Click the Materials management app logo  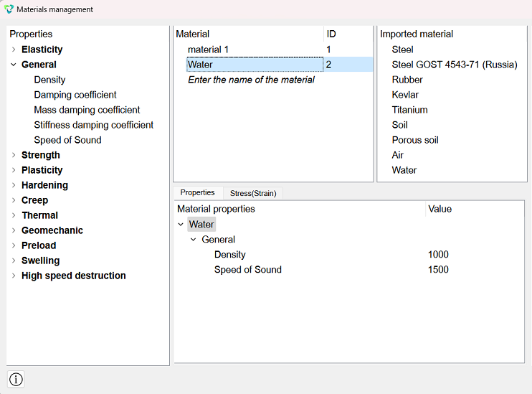coord(9,9)
